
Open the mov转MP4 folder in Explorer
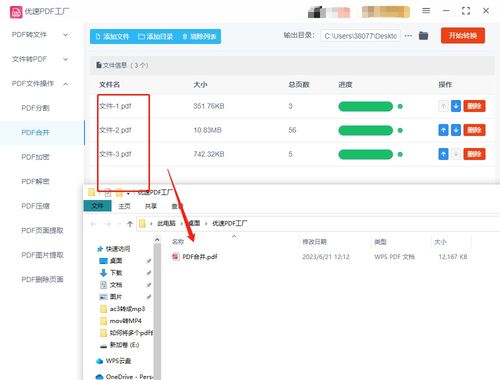click(121, 321)
